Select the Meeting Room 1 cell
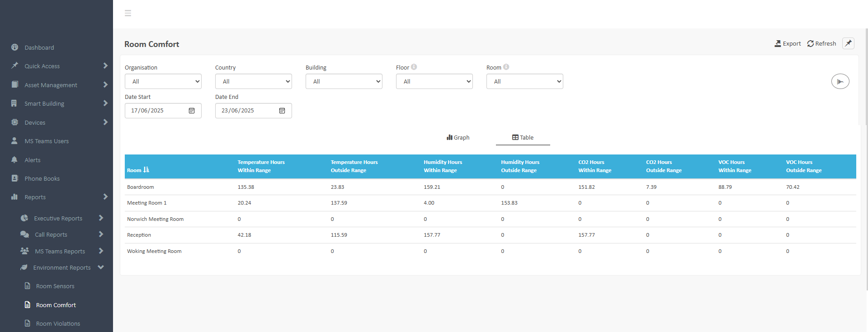The width and height of the screenshot is (868, 332). click(147, 203)
